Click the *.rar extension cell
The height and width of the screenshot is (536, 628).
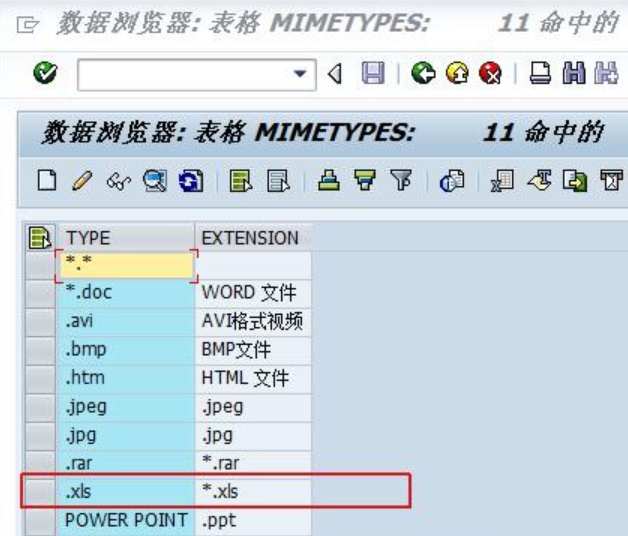click(x=253, y=463)
